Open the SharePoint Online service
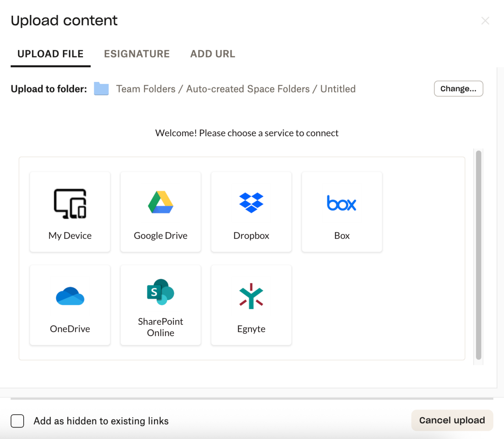 click(161, 305)
